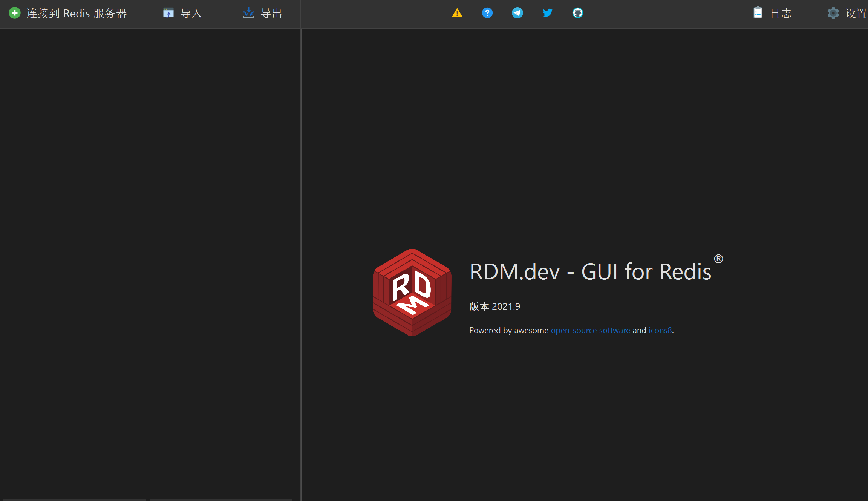Viewport: 868px width, 501px height.
Task: Select the 导出 label
Action: point(271,14)
